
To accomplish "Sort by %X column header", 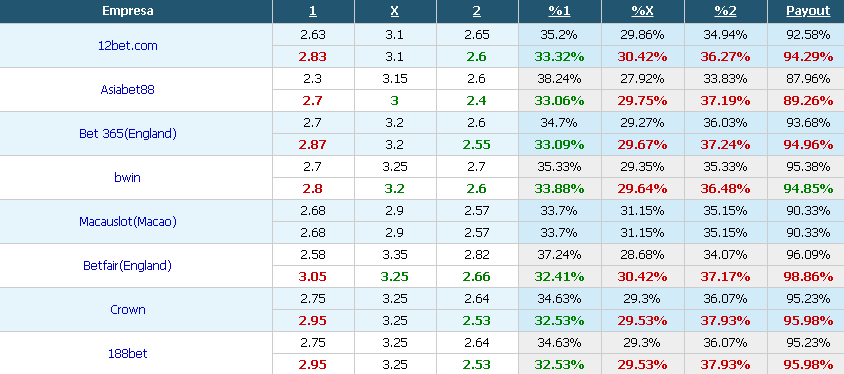I will pyautogui.click(x=642, y=11).
